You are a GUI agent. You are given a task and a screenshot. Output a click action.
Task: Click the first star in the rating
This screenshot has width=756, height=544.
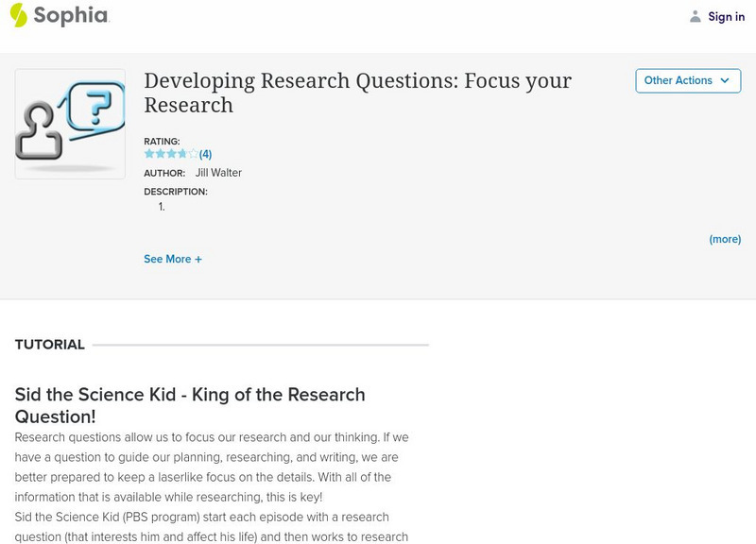click(x=149, y=154)
